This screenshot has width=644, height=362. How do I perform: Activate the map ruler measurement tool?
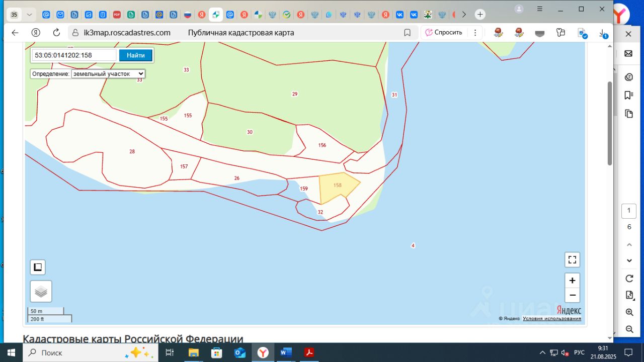coord(38,267)
